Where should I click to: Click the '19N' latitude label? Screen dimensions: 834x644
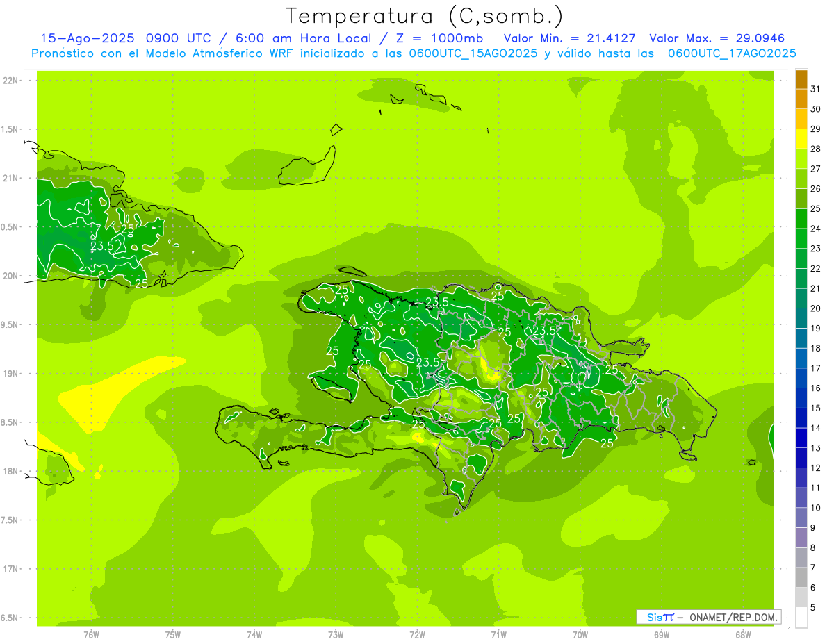(11, 374)
